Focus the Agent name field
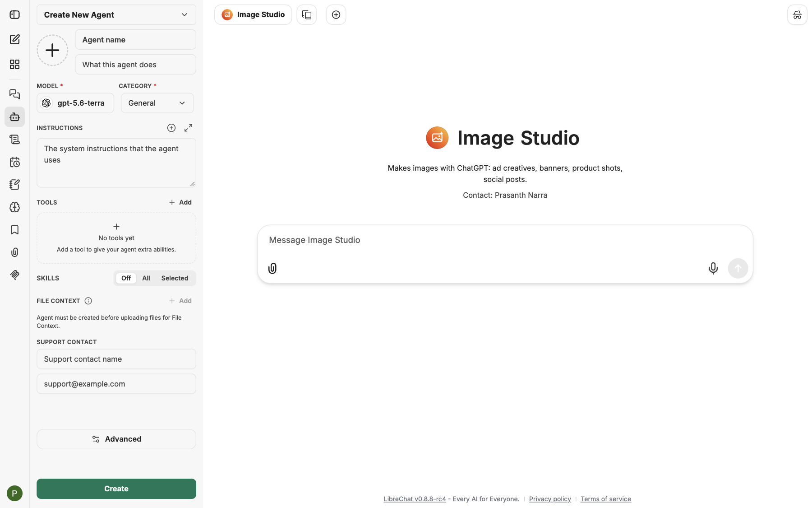Image resolution: width=812 pixels, height=508 pixels. point(135,40)
